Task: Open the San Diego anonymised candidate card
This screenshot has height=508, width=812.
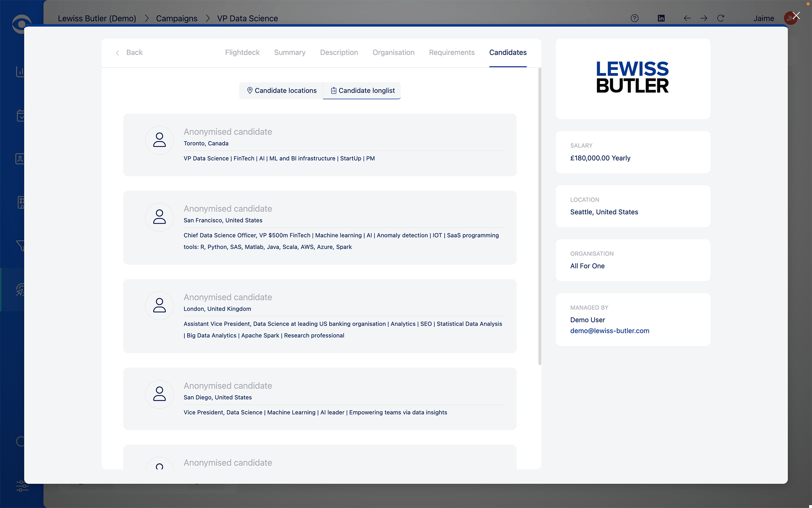Action: click(x=319, y=399)
